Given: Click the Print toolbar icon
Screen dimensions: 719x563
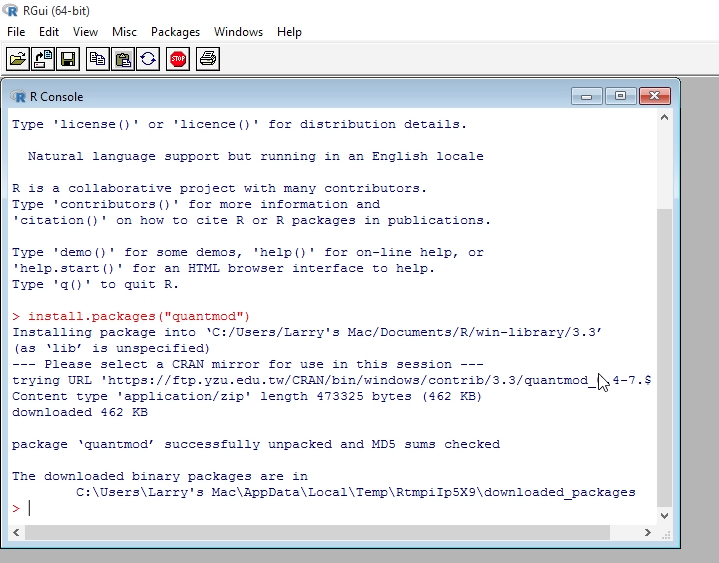Looking at the screenshot, I should (208, 59).
